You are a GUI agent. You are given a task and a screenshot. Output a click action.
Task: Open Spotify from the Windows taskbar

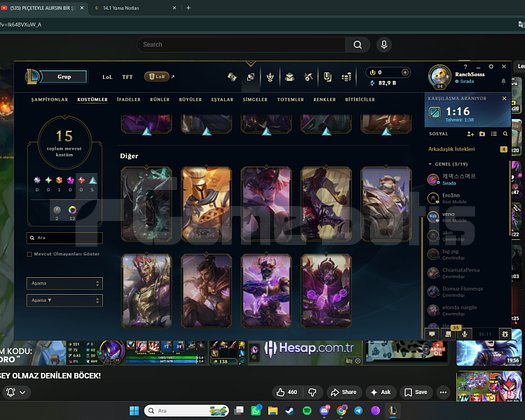(307, 411)
